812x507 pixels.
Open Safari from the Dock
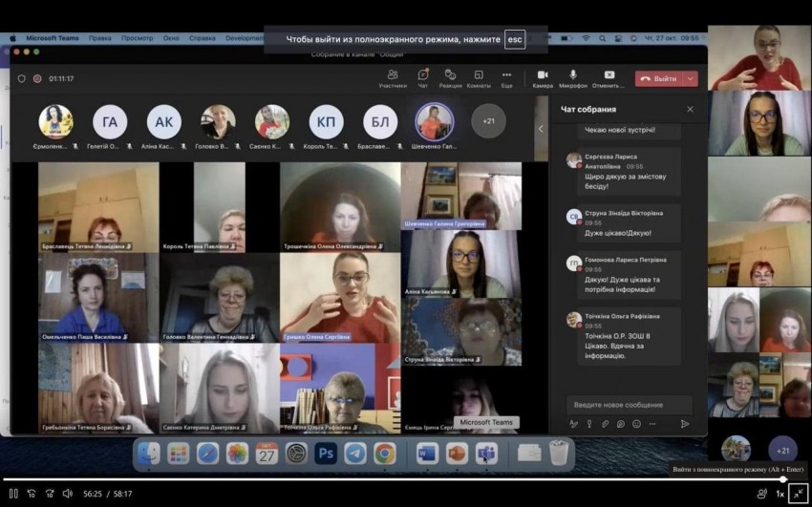(x=207, y=454)
